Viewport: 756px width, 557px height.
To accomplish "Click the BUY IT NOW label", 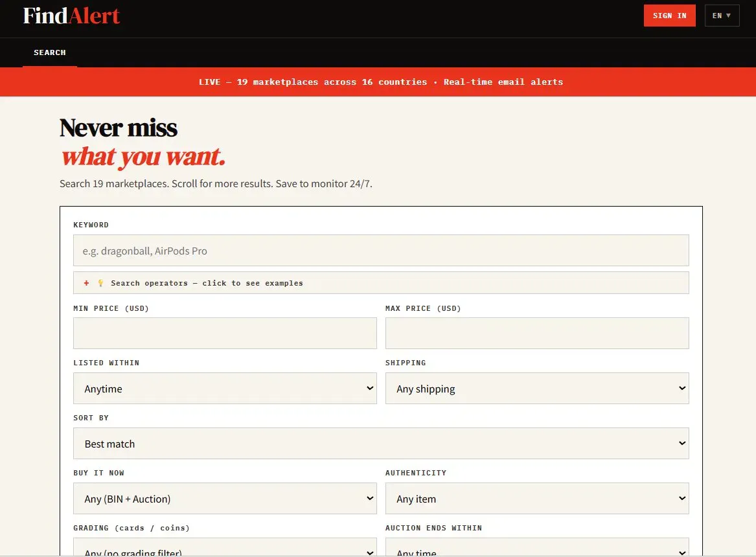I will (99, 473).
